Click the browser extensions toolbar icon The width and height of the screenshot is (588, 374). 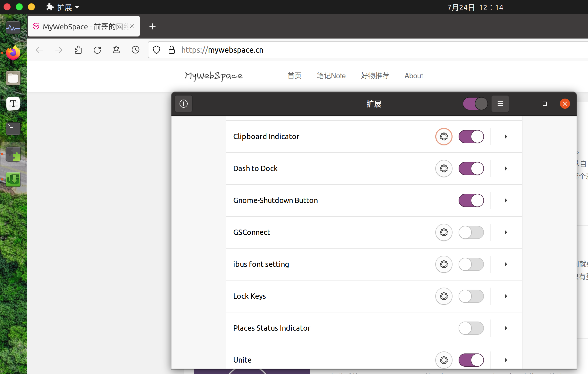78,50
